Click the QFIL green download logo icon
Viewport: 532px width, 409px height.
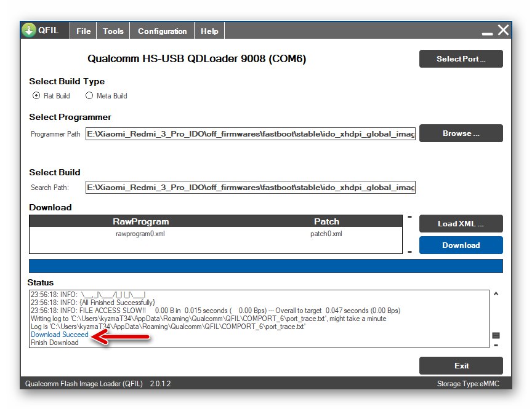(29, 30)
